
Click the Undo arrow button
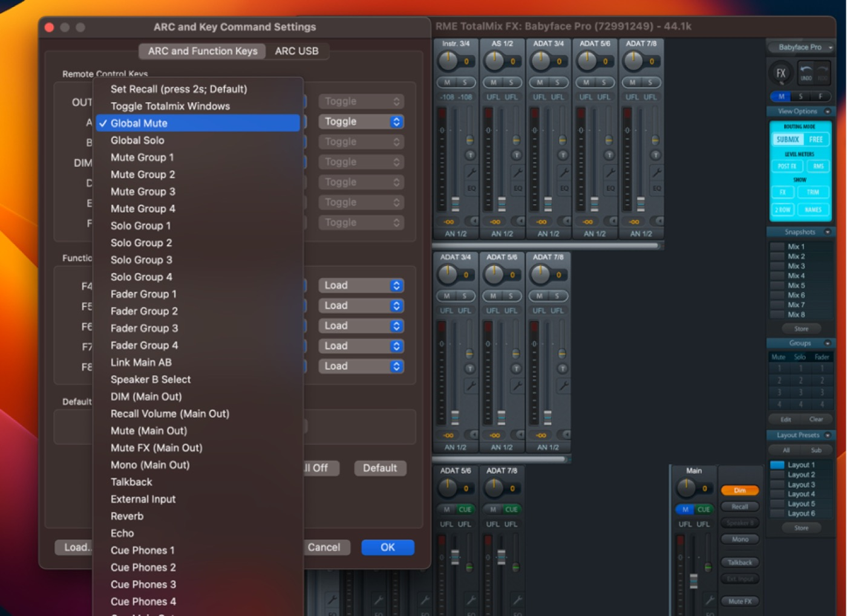point(806,73)
